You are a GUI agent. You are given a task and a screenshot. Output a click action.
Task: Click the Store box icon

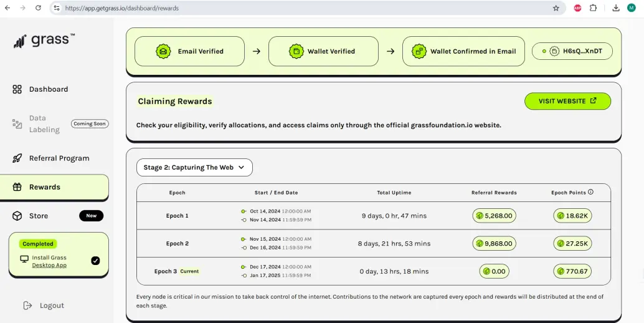tap(17, 216)
